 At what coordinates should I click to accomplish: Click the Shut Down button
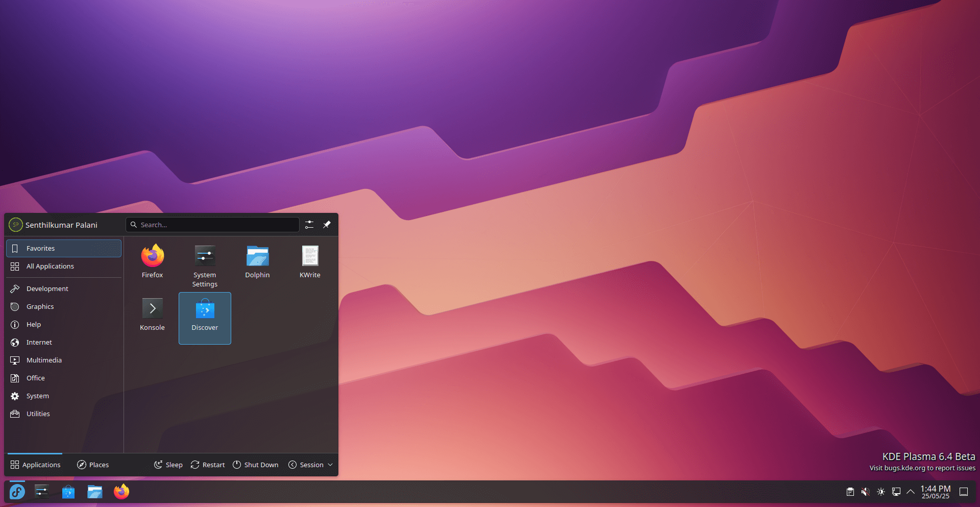pos(256,465)
